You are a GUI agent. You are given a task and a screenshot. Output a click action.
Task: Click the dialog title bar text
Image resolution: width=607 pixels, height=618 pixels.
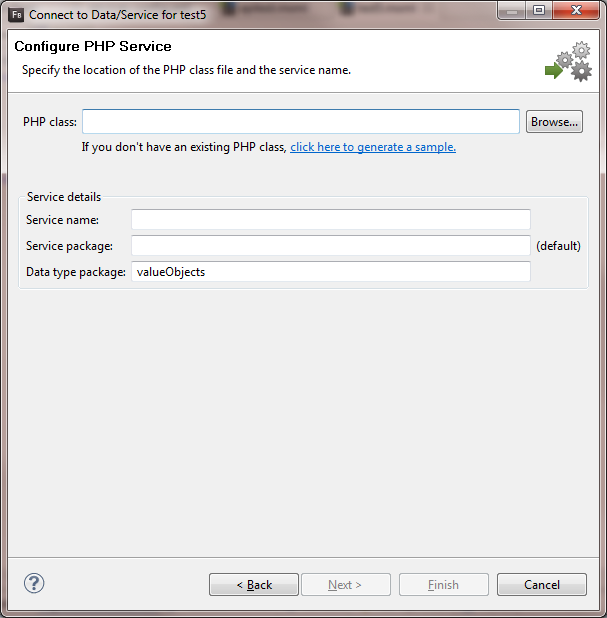click(112, 15)
